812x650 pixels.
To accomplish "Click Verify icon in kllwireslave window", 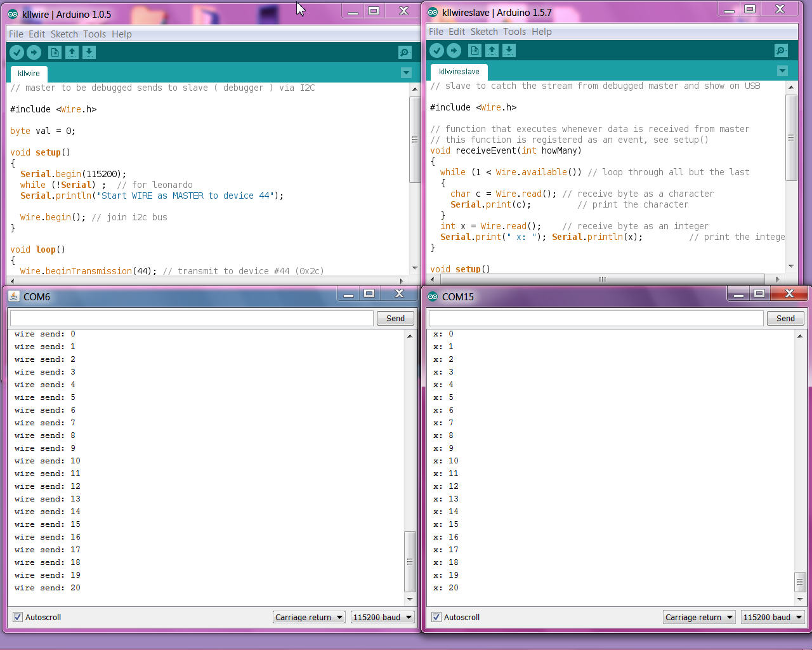I will pos(436,51).
